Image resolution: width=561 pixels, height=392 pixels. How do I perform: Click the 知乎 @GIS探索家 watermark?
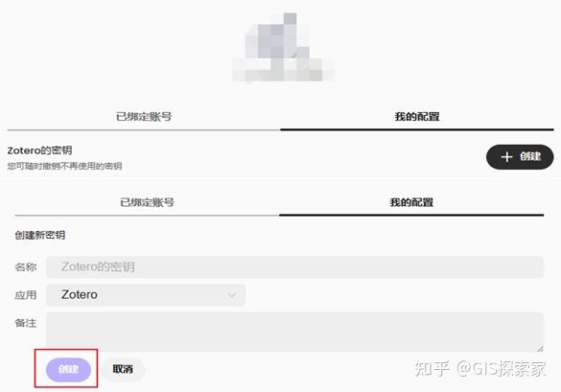(x=480, y=369)
